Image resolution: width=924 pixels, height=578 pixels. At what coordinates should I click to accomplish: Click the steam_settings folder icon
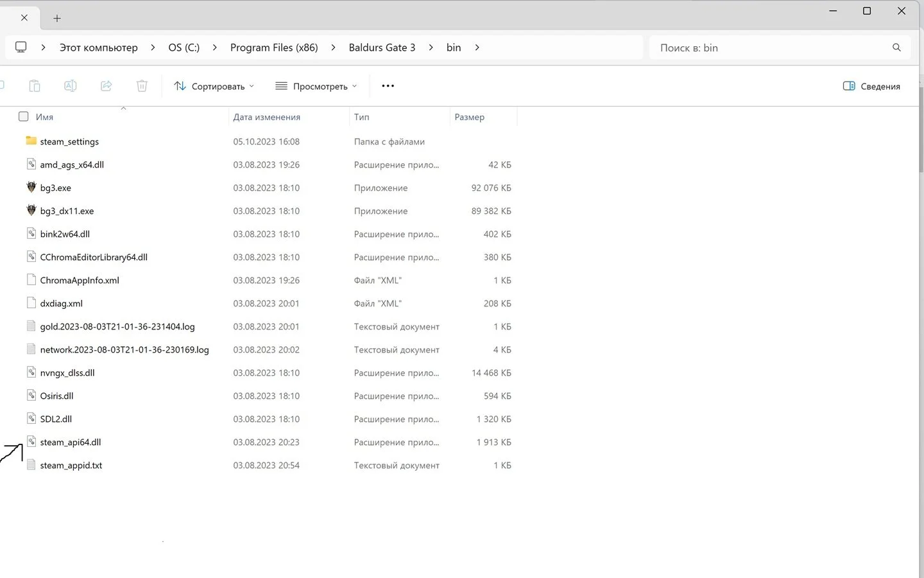(31, 141)
